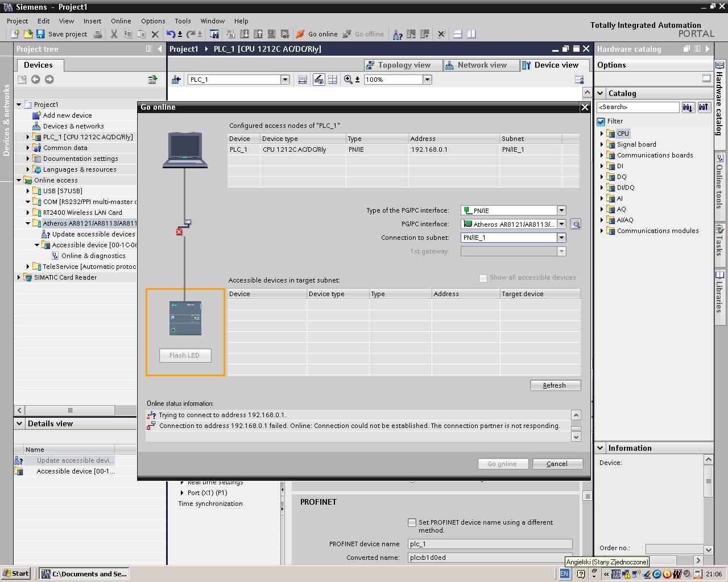Click the Delete X icon in toolbar

click(155, 34)
